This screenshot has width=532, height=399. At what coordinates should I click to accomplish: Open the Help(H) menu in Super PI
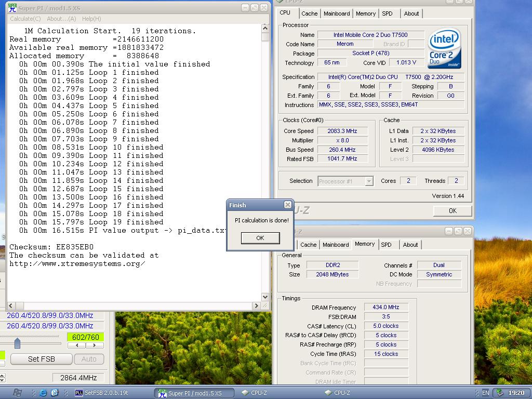(91, 19)
